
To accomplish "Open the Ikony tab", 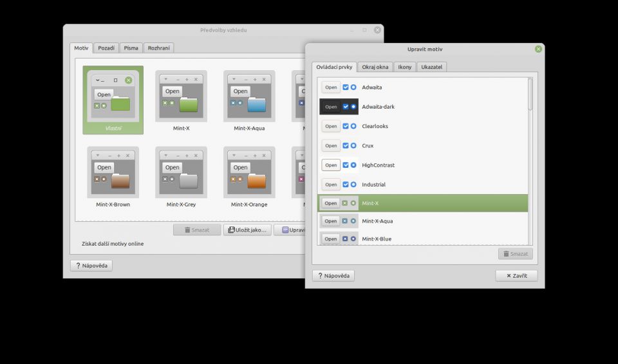I will coord(405,67).
